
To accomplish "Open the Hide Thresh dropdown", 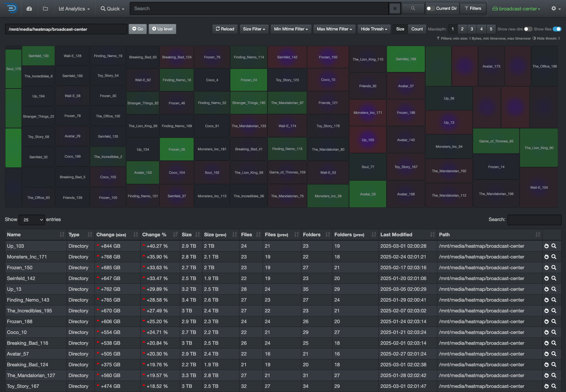I will pyautogui.click(x=374, y=29).
